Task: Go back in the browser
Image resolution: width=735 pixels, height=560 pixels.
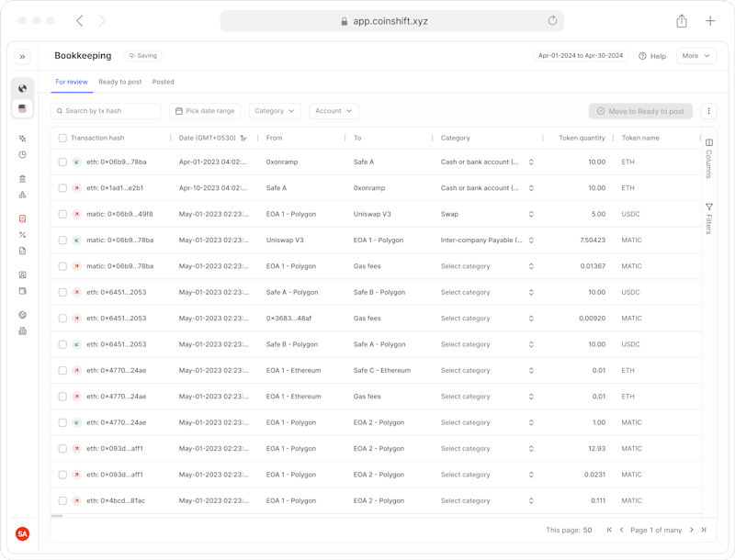Action: [x=80, y=20]
